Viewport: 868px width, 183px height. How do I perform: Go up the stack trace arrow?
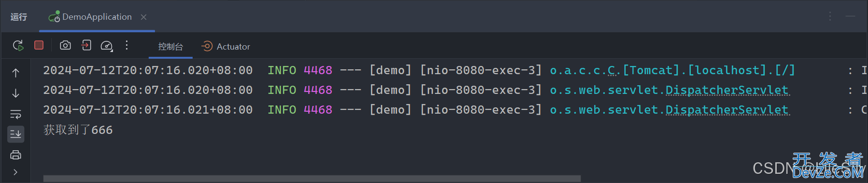(16, 73)
